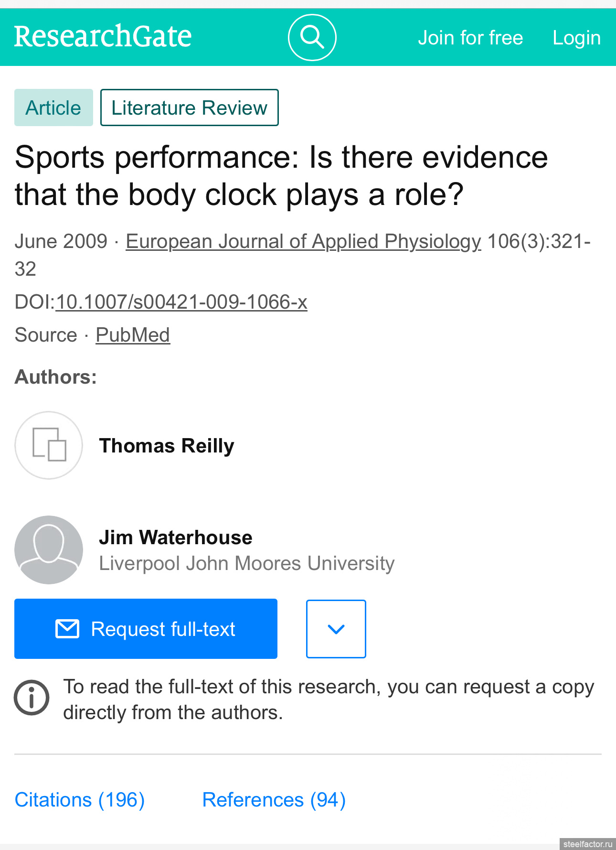Screen dimensions: 616x850
Task: Open the European Journal of Applied Physiology link
Action: coord(303,241)
